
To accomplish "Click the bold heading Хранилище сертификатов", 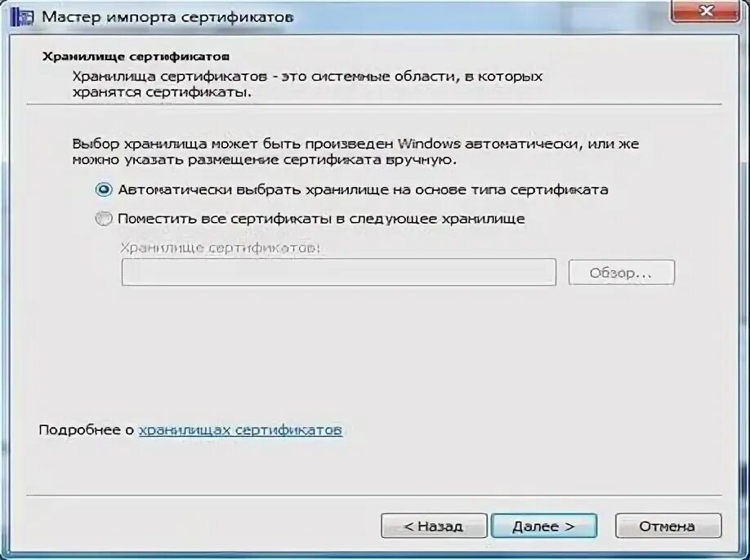I will pos(136,57).
